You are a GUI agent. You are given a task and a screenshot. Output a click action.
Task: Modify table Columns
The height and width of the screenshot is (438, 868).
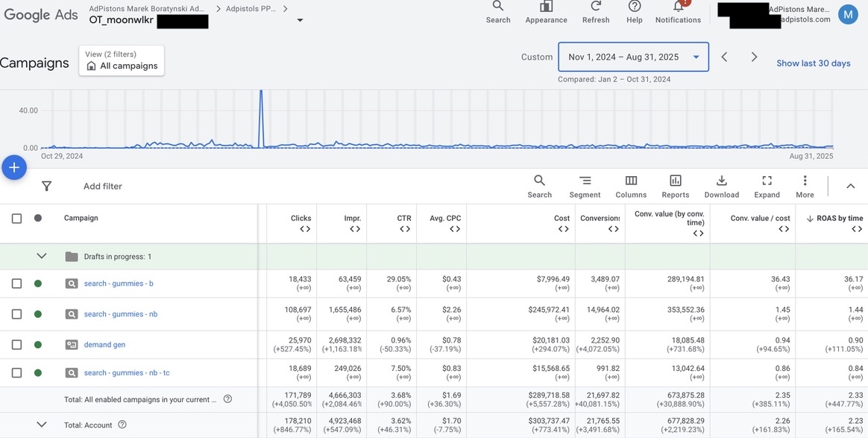pos(631,187)
